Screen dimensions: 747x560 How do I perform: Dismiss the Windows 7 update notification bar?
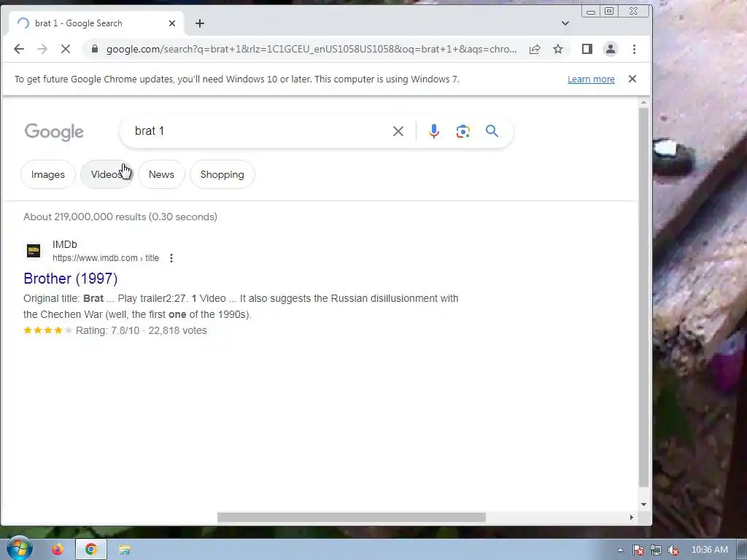[632, 79]
